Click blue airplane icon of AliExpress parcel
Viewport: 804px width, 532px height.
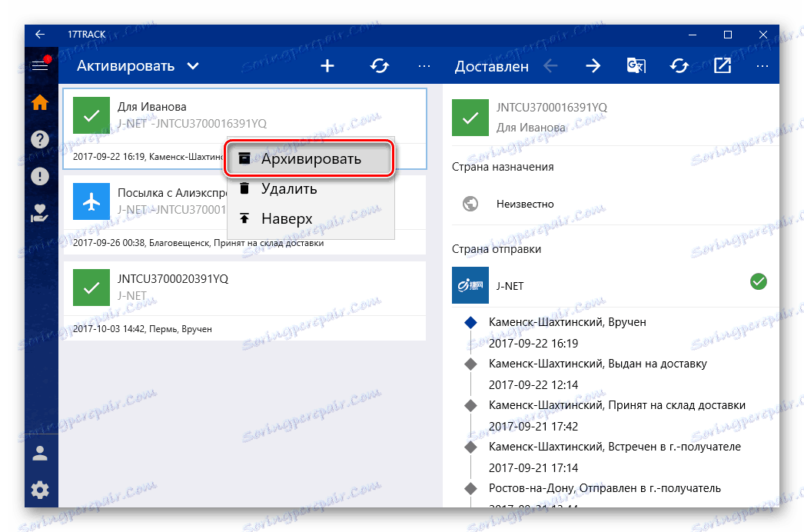tap(91, 201)
